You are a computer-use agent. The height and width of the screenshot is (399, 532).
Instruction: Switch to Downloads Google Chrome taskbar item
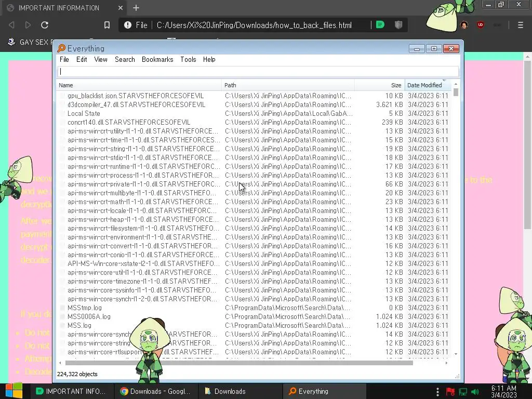pyautogui.click(x=155, y=391)
